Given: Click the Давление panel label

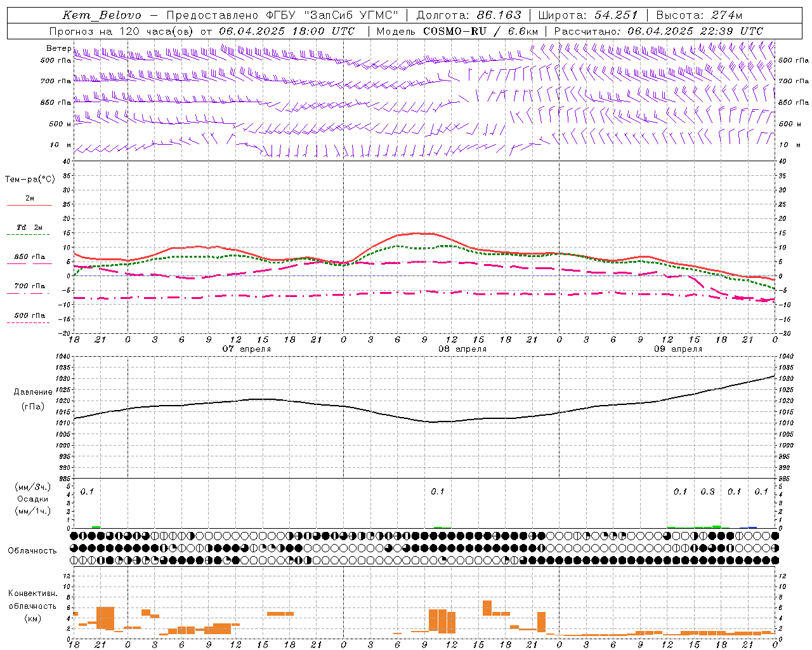Looking at the screenshot, I should (33, 392).
